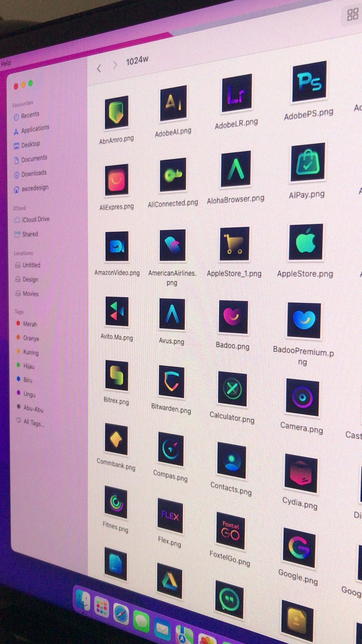
Task: Select the Avus.png icon
Action: click(x=172, y=314)
